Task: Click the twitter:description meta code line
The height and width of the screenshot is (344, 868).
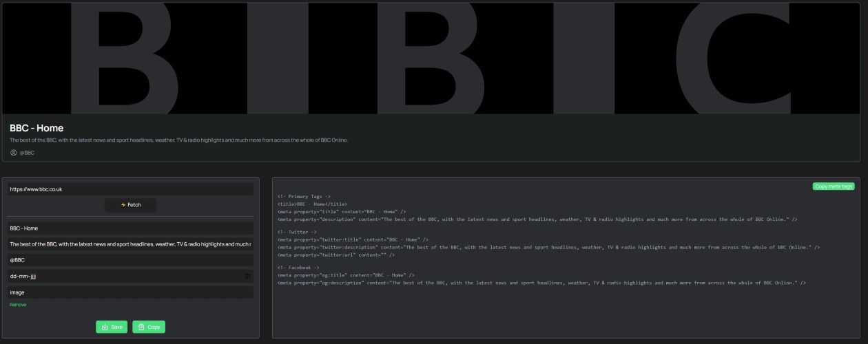Action: pyautogui.click(x=548, y=248)
